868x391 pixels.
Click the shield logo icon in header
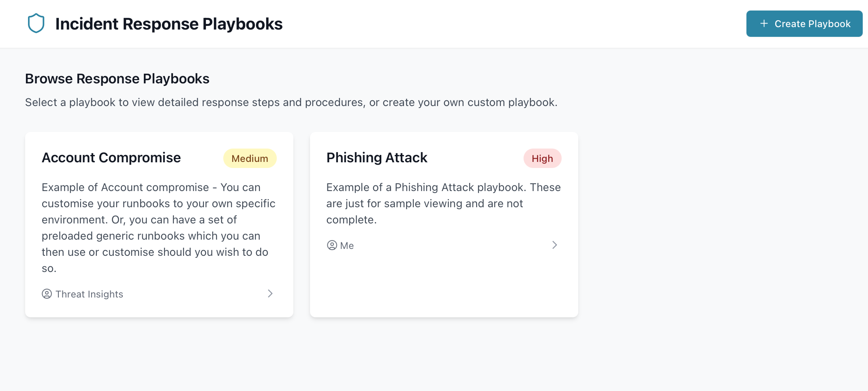(x=36, y=23)
